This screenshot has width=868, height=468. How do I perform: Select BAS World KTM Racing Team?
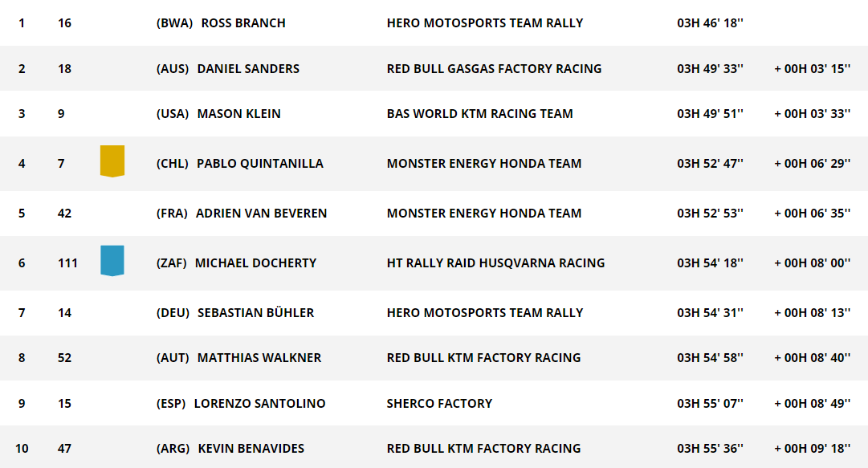(480, 113)
